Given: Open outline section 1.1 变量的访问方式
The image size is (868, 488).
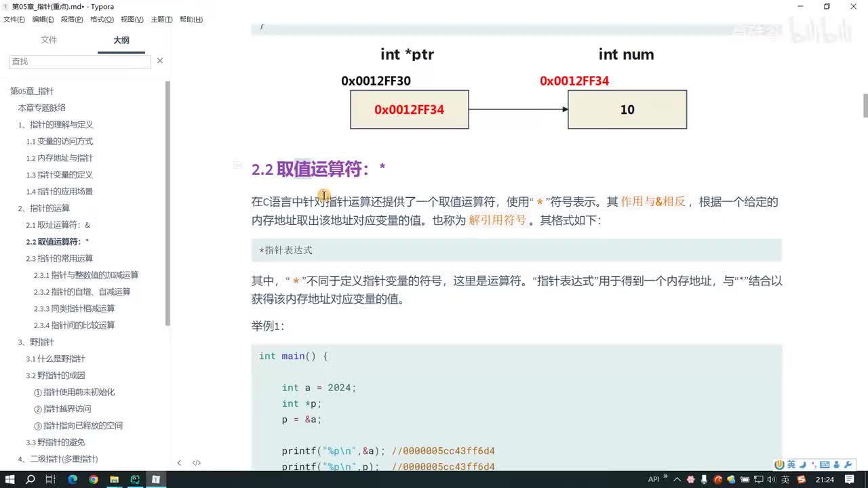Looking at the screenshot, I should (60, 141).
